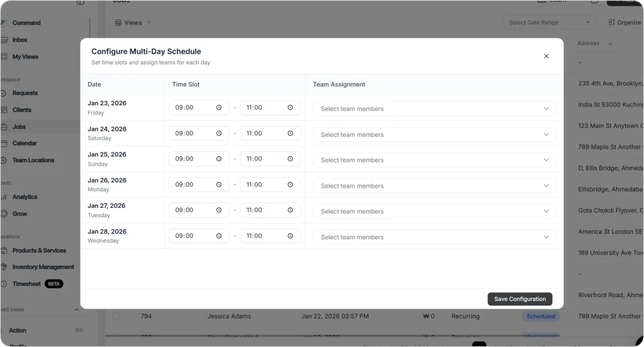
Task: Open Analytics page
Action: click(x=25, y=197)
